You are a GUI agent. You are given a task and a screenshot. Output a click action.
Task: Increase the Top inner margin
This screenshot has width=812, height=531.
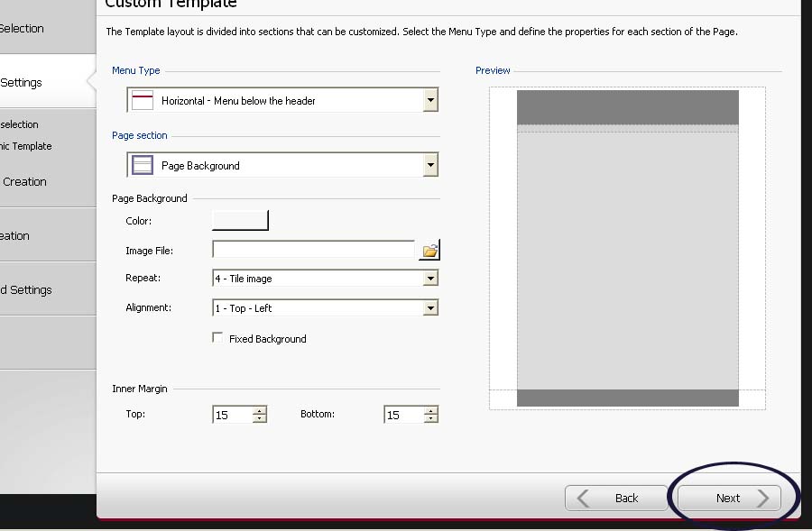point(260,410)
